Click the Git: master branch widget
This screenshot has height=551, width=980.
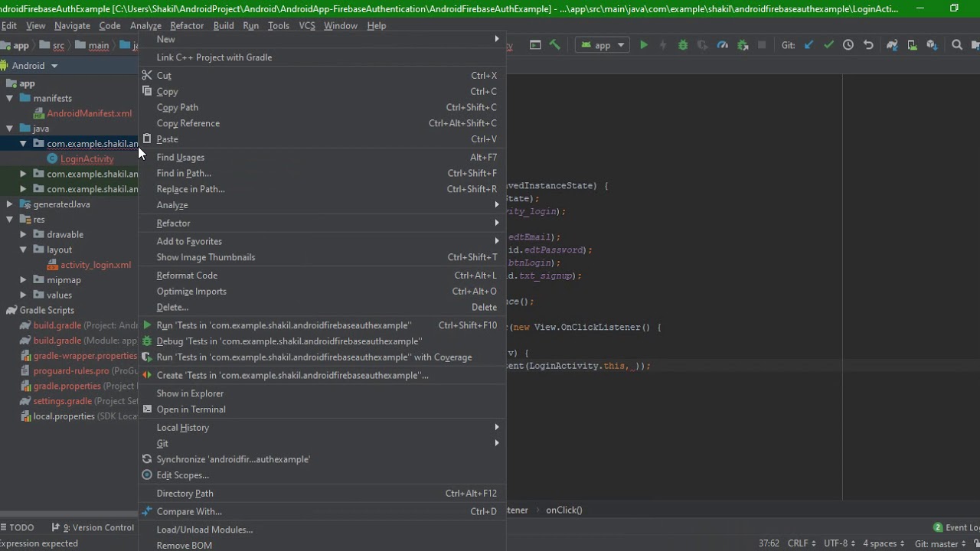click(x=941, y=543)
